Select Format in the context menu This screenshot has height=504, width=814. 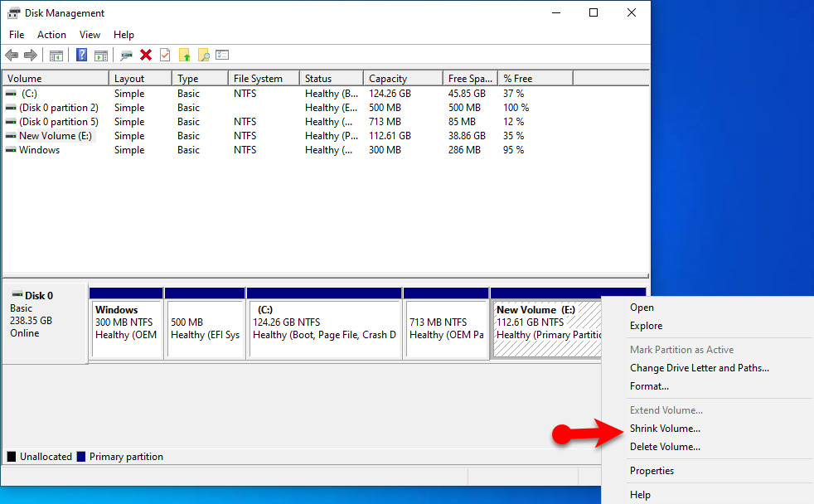point(649,386)
